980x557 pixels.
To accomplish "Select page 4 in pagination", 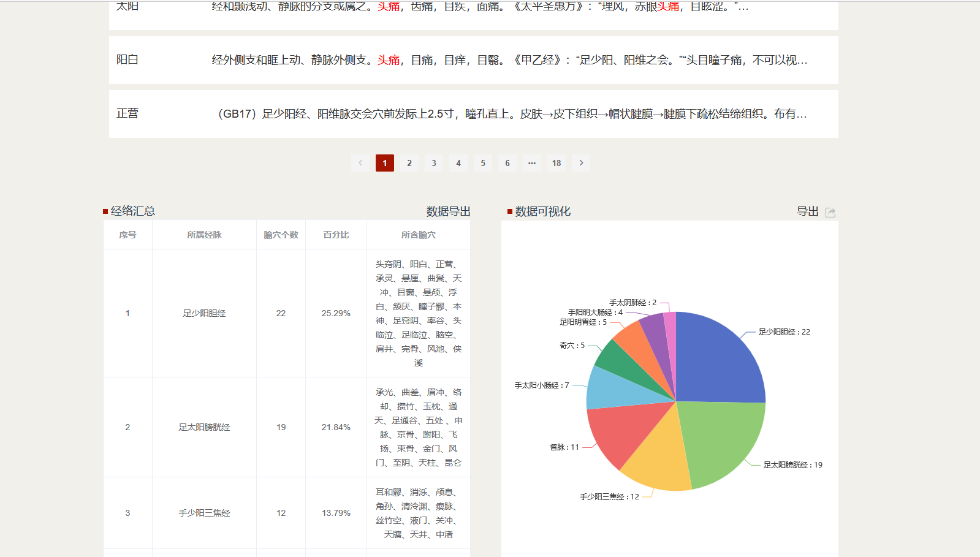I will [x=458, y=163].
